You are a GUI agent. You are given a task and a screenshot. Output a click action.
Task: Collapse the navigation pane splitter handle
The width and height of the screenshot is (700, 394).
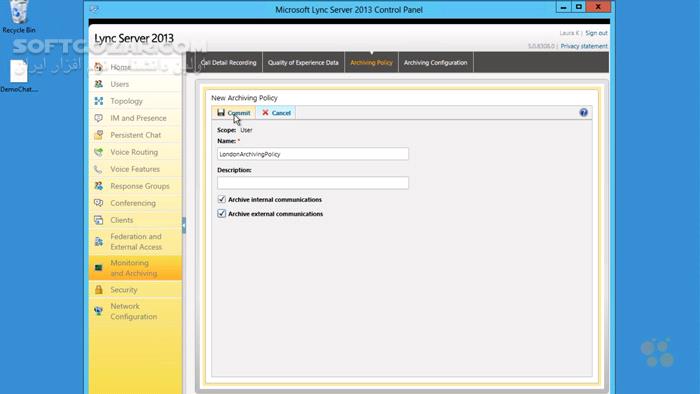[184, 225]
